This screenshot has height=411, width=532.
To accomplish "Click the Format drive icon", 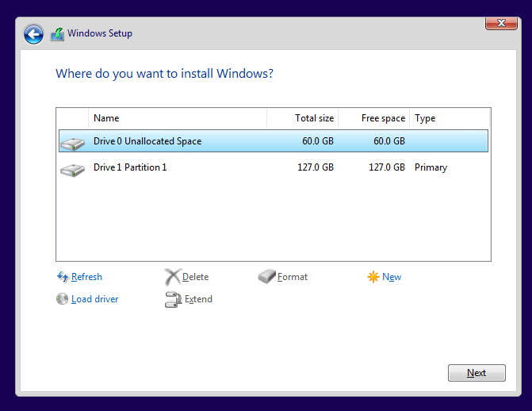I will point(266,276).
